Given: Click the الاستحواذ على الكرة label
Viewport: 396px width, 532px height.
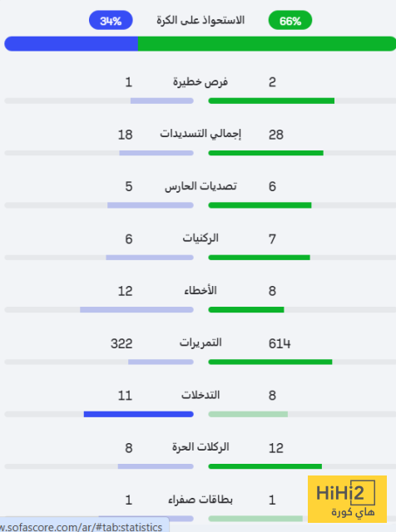Looking at the screenshot, I should point(200,20).
